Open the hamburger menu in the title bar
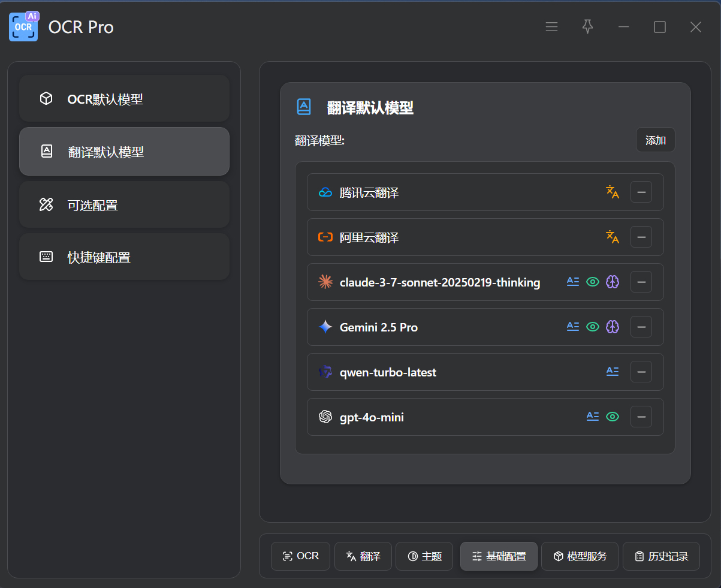The image size is (721, 588). coord(551,27)
